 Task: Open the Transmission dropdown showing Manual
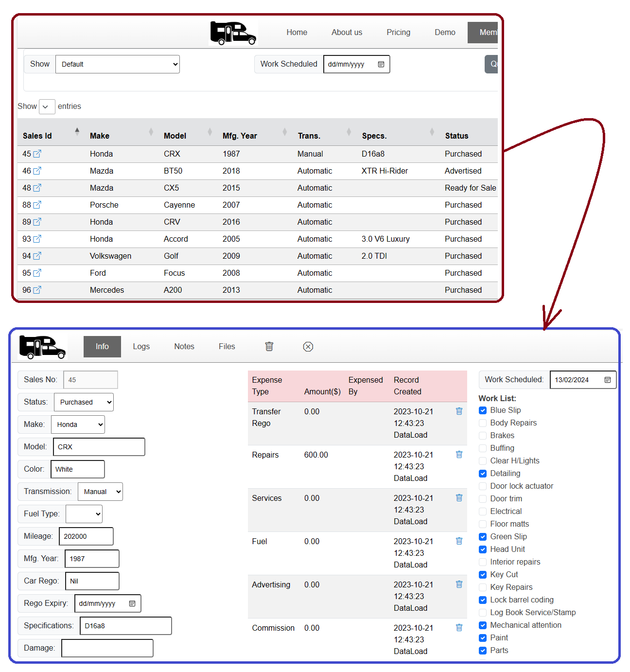pos(101,492)
